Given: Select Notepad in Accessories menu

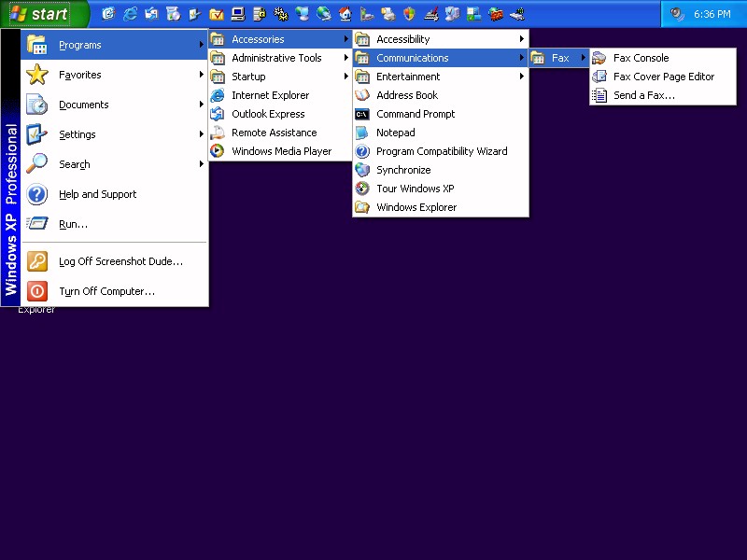Looking at the screenshot, I should point(395,133).
